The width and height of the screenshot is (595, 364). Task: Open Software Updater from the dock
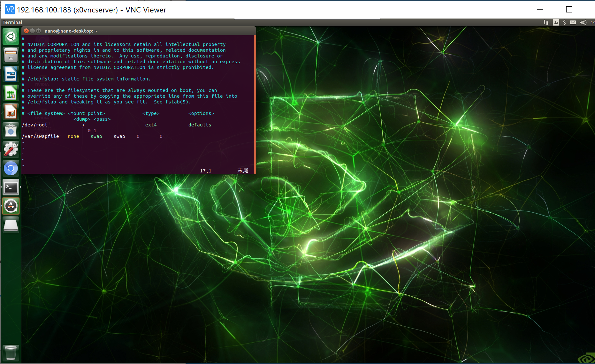(x=11, y=206)
